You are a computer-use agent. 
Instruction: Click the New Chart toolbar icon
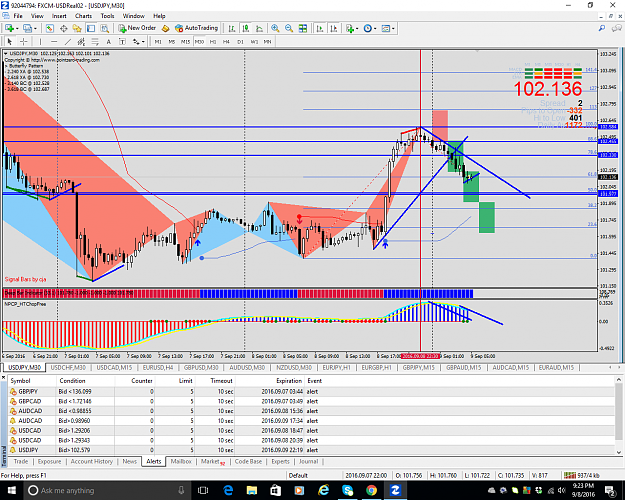point(9,28)
